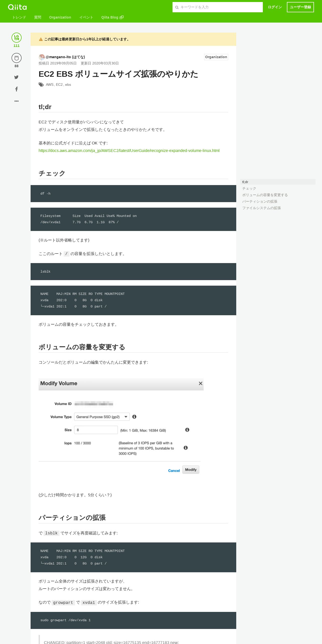Click the author avatar image
Screen dimensions: 322x644
point(42,57)
